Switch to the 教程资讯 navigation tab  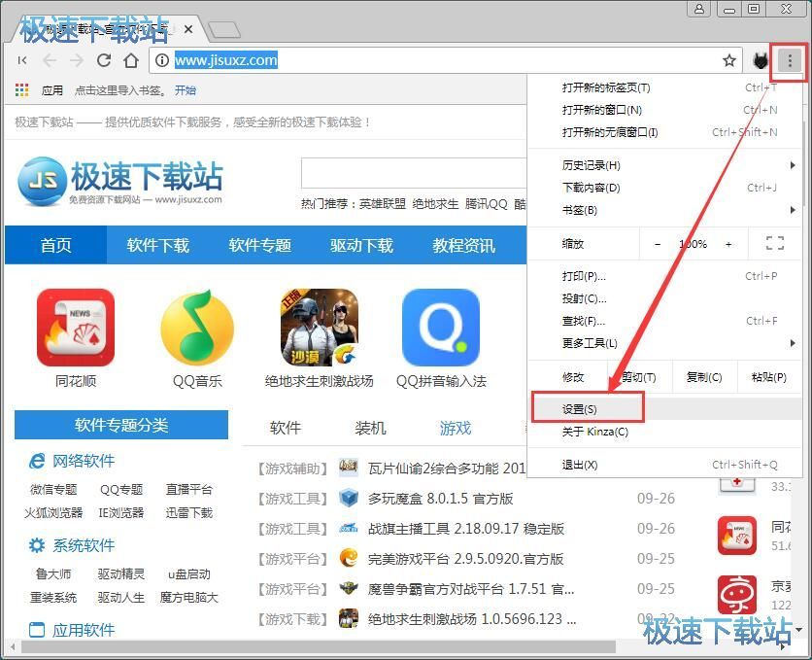coord(463,245)
